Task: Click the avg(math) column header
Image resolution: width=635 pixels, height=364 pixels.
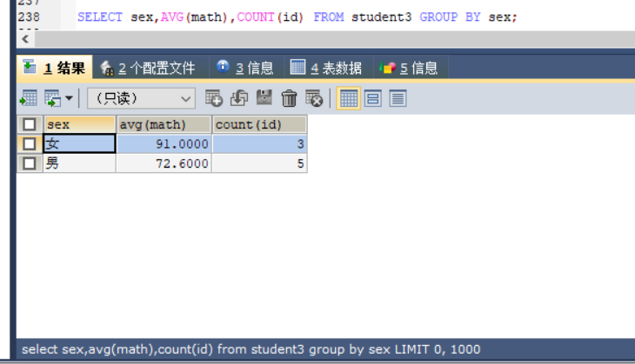Action: click(x=164, y=124)
